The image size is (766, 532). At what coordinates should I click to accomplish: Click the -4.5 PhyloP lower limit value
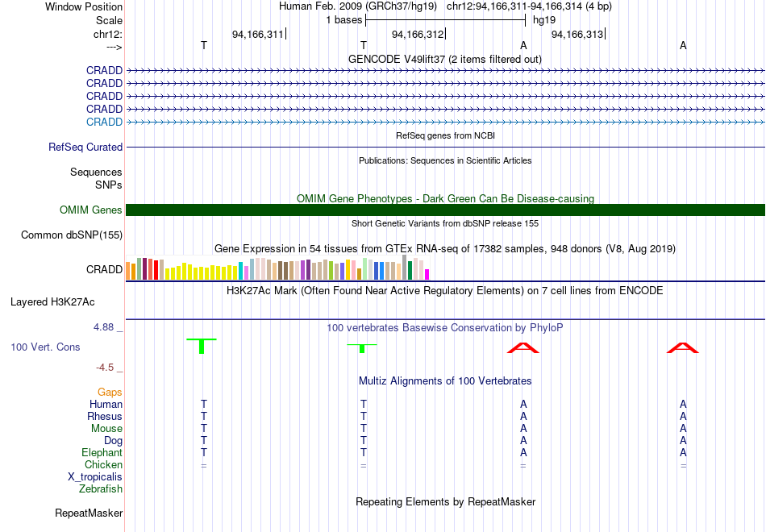click(105, 368)
